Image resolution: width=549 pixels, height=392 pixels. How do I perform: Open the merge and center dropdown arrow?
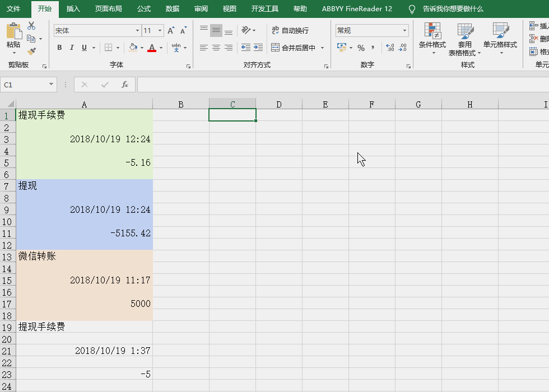tap(322, 48)
